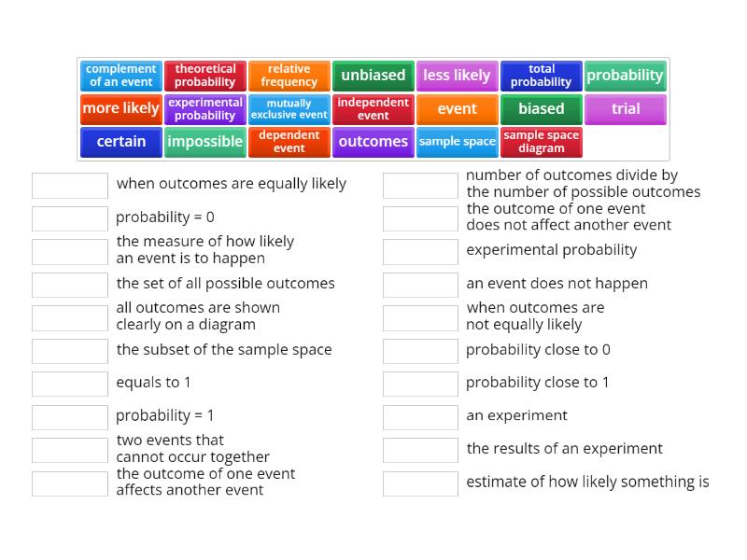Select the green 'unbiased' tile

click(x=373, y=76)
